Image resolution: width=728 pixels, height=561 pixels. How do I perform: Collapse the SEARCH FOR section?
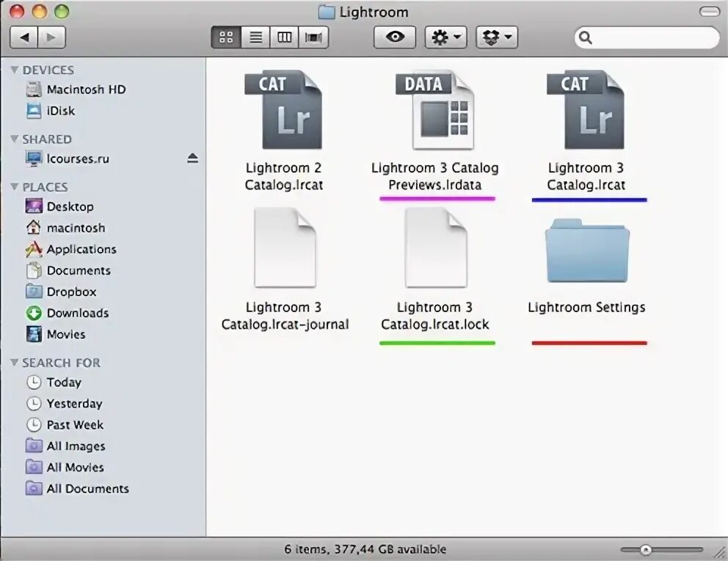[x=15, y=362]
